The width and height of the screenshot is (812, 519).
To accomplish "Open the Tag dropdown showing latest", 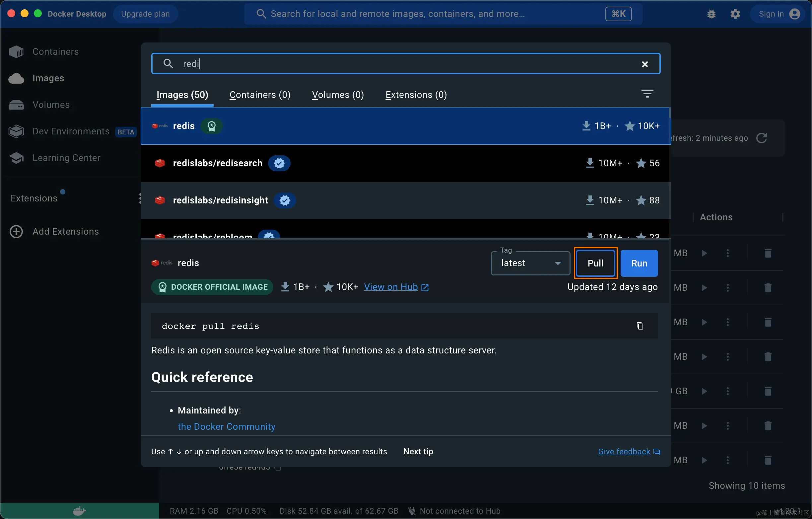I will [x=530, y=263].
